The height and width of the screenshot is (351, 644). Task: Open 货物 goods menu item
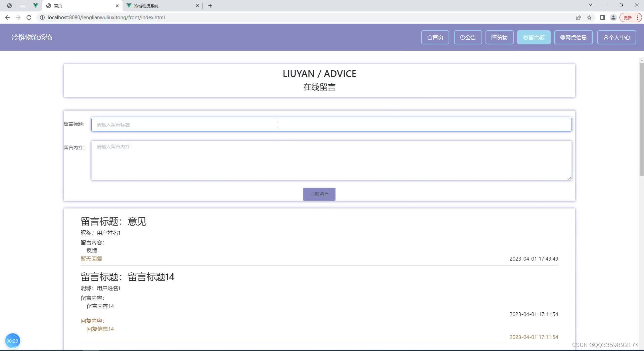pos(499,37)
